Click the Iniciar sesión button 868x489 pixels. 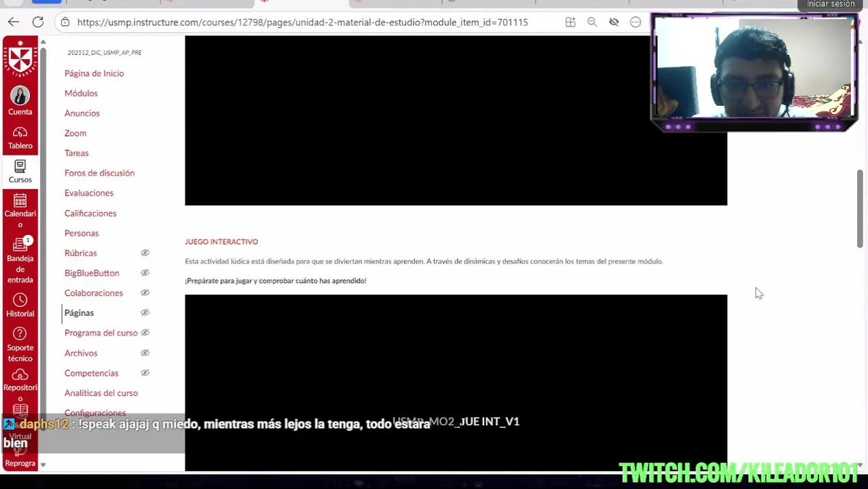830,5
